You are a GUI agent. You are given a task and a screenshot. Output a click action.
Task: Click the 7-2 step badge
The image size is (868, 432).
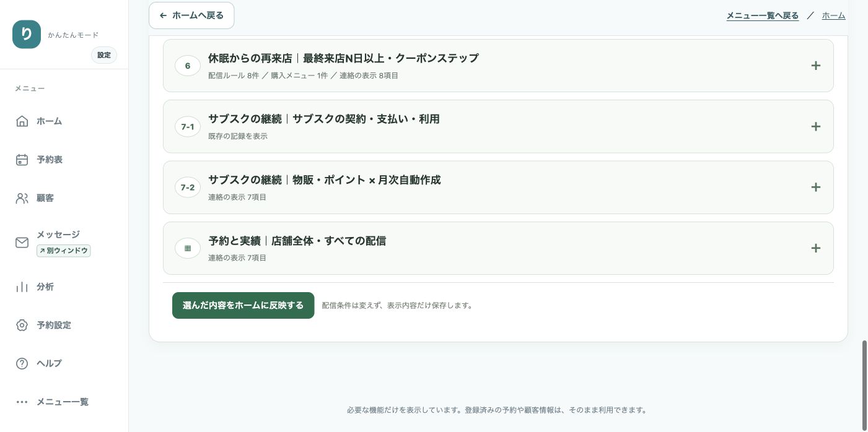[188, 187]
